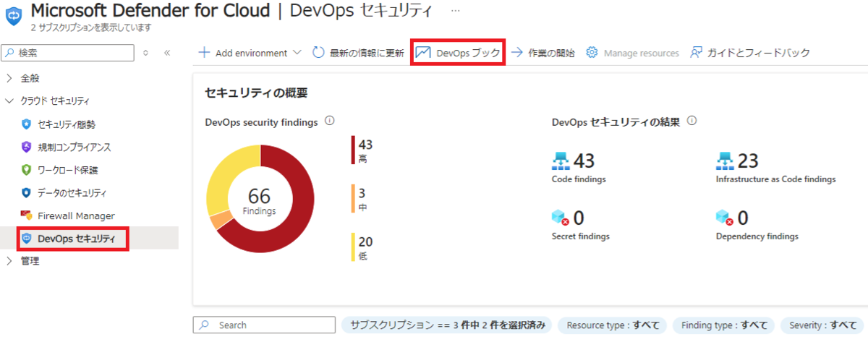Viewport: 868px width, 342px height.
Task: Click 作業の開始 in the toolbar
Action: (x=543, y=53)
